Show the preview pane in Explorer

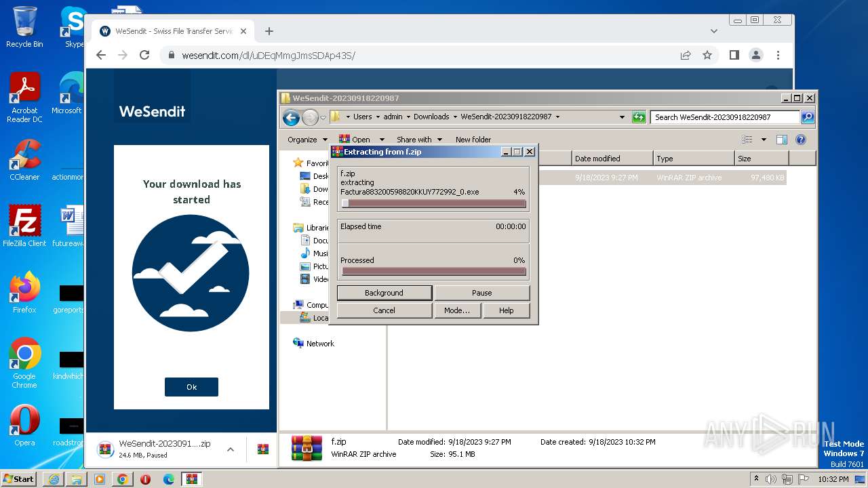pyautogui.click(x=782, y=140)
